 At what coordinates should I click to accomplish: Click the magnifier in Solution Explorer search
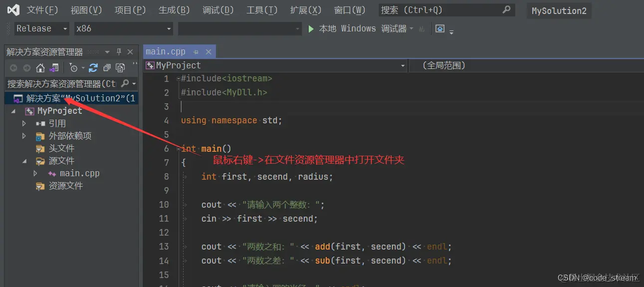click(125, 83)
